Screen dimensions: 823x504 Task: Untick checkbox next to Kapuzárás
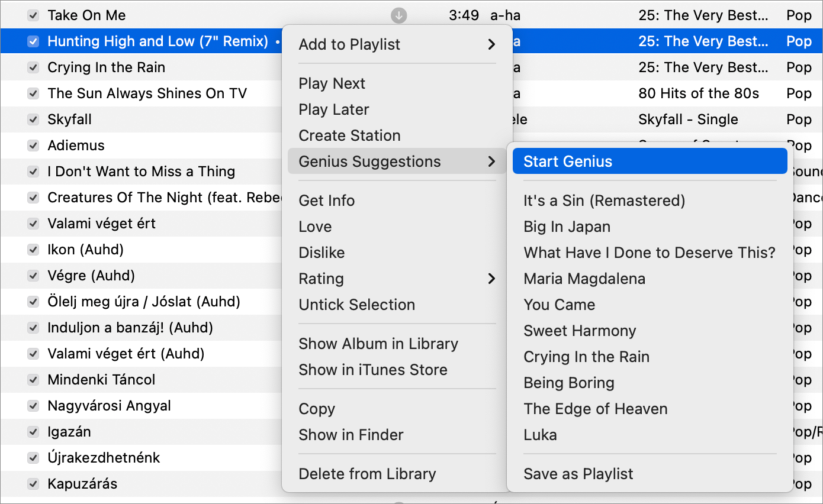(34, 484)
